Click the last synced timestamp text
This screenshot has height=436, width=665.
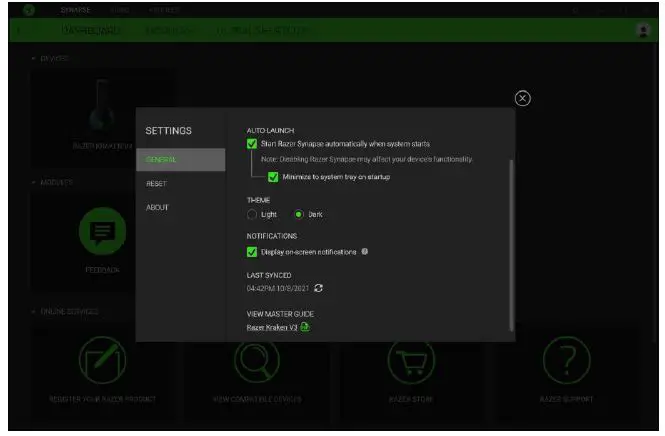(x=278, y=288)
